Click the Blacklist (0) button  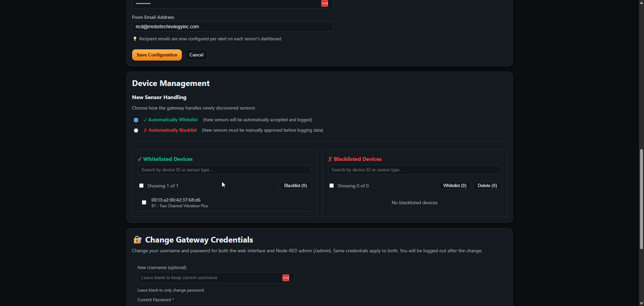coord(295,186)
